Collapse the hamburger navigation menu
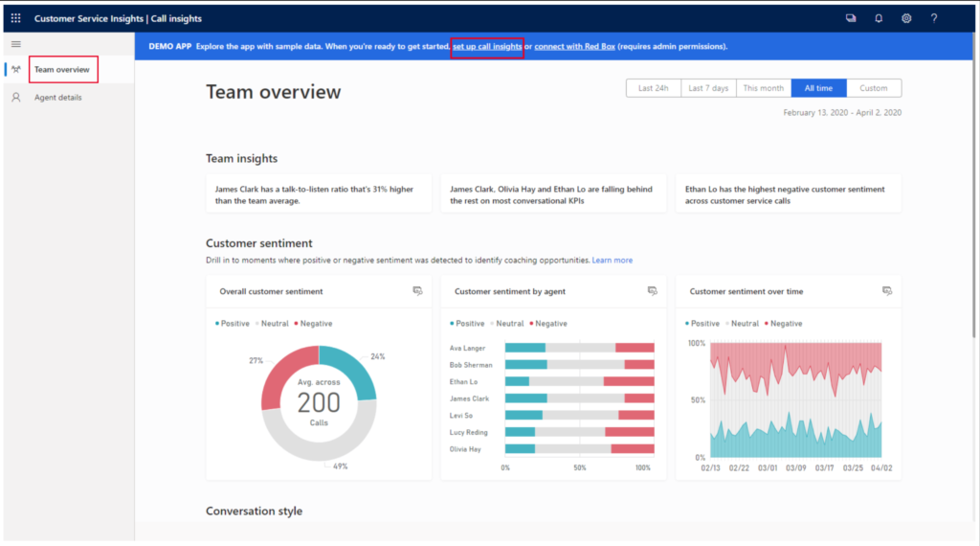This screenshot has width=980, height=546. point(16,44)
